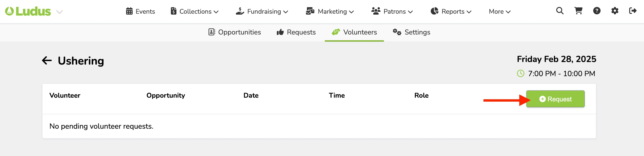Viewport: 644px width, 156px height.
Task: Expand the dropdown chevron beside Ludus logo
Action: click(x=59, y=12)
